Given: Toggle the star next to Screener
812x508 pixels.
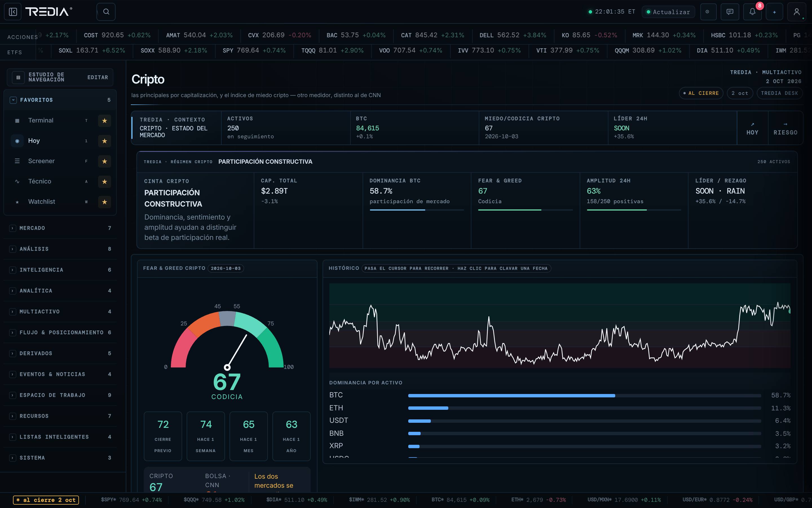Looking at the screenshot, I should (x=104, y=161).
